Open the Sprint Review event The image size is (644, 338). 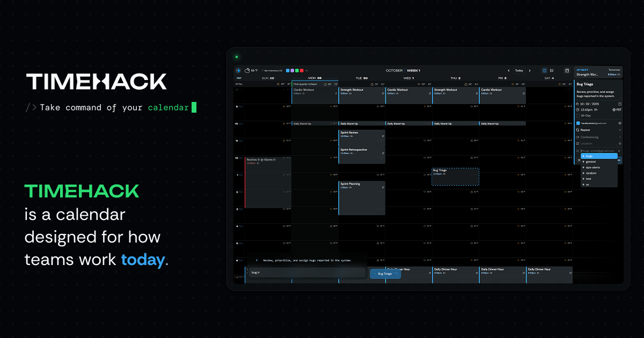point(362,138)
